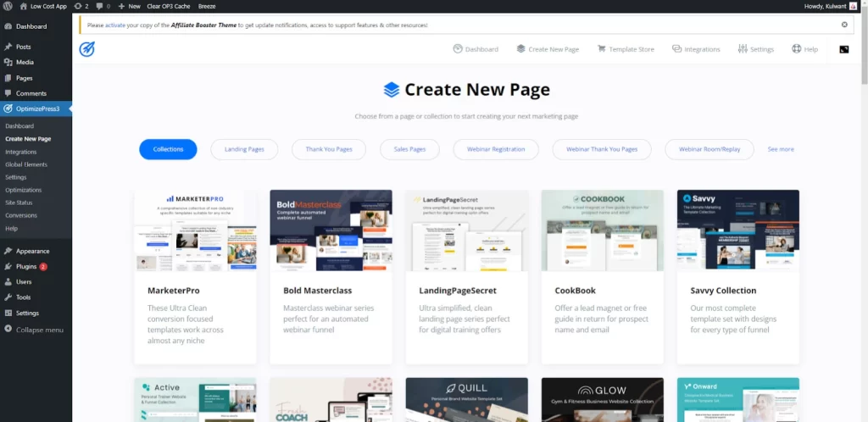The height and width of the screenshot is (422, 868).
Task: Click the Pages icon in sidebar
Action: (x=8, y=78)
